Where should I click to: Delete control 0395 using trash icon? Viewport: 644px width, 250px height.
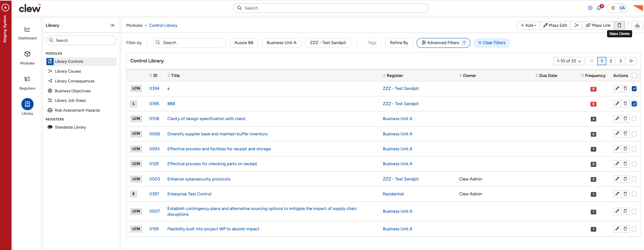click(625, 104)
